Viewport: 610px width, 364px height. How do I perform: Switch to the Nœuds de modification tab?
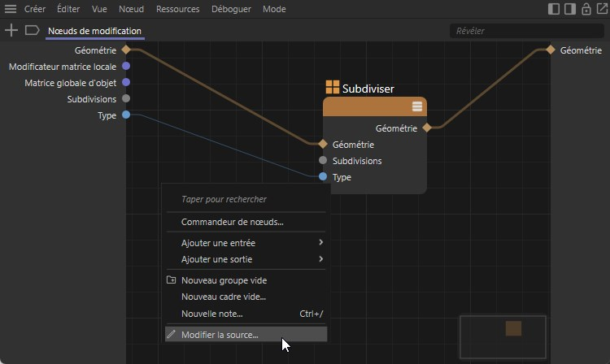pyautogui.click(x=94, y=31)
